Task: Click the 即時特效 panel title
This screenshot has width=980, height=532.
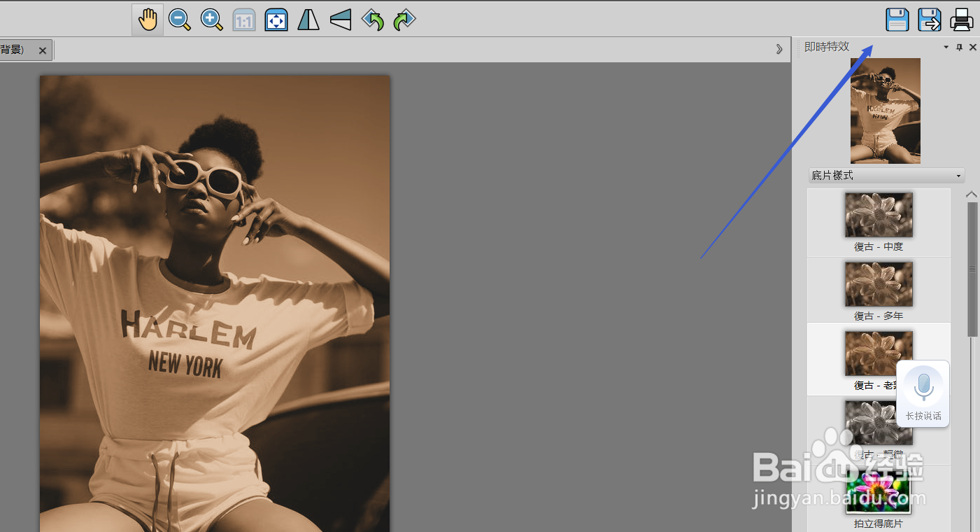Action: click(827, 47)
